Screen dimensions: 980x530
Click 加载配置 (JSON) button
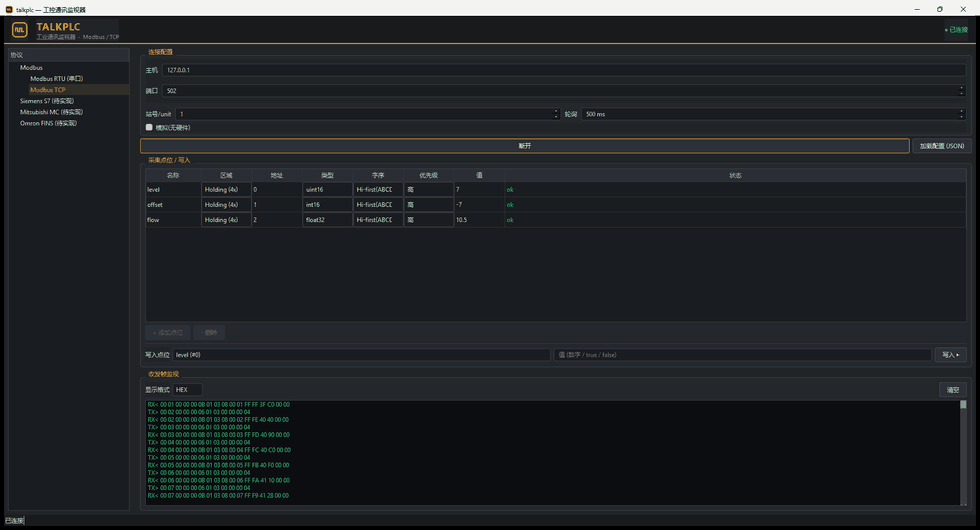(942, 146)
